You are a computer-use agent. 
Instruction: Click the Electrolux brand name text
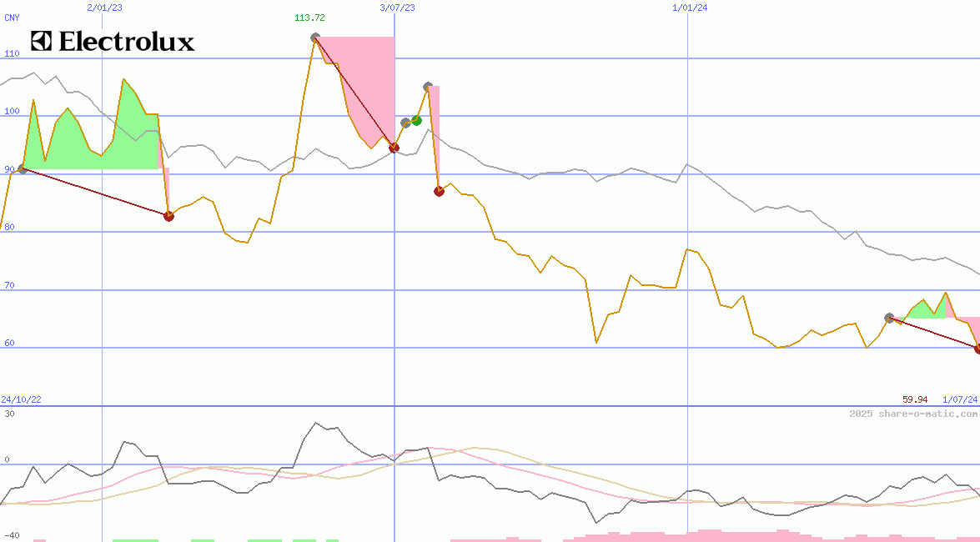126,42
